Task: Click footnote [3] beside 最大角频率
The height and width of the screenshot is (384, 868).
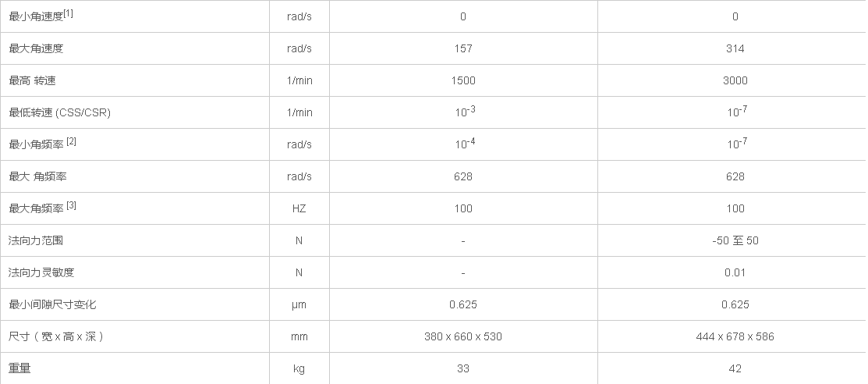Action: click(x=71, y=205)
